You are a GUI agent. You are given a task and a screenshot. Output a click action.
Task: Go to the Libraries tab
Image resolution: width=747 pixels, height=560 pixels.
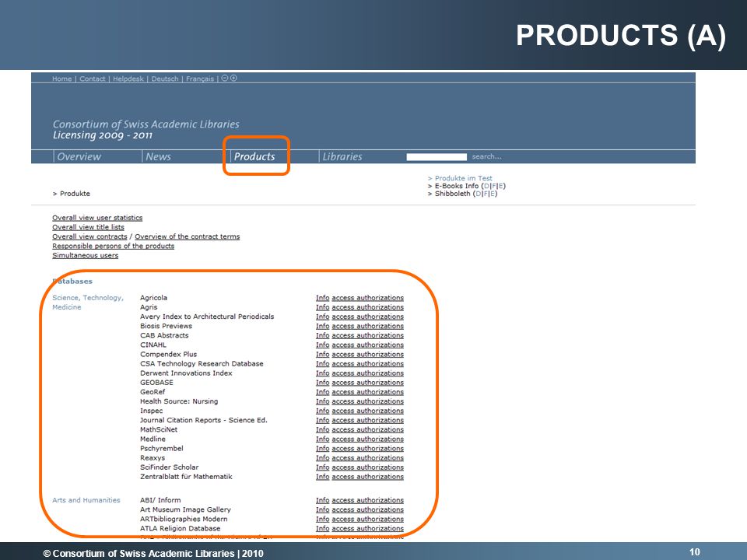coord(342,156)
